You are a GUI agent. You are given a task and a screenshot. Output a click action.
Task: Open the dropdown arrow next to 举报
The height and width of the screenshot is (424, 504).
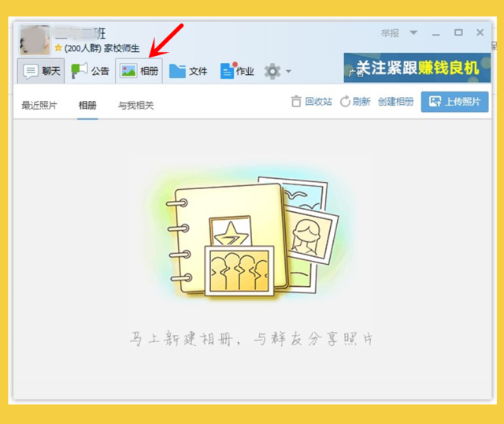click(x=413, y=32)
